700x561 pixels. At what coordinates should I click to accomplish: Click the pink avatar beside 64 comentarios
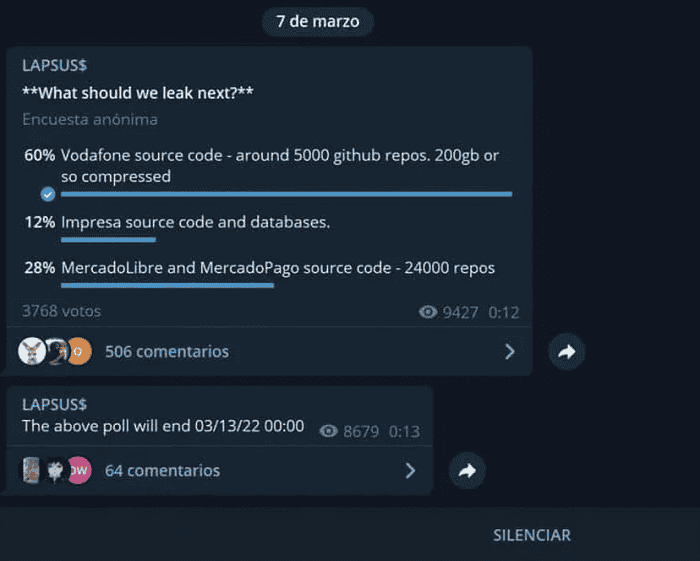point(80,470)
